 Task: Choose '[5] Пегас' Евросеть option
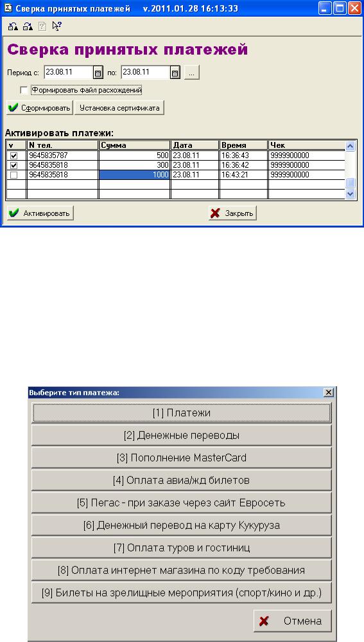(182, 503)
